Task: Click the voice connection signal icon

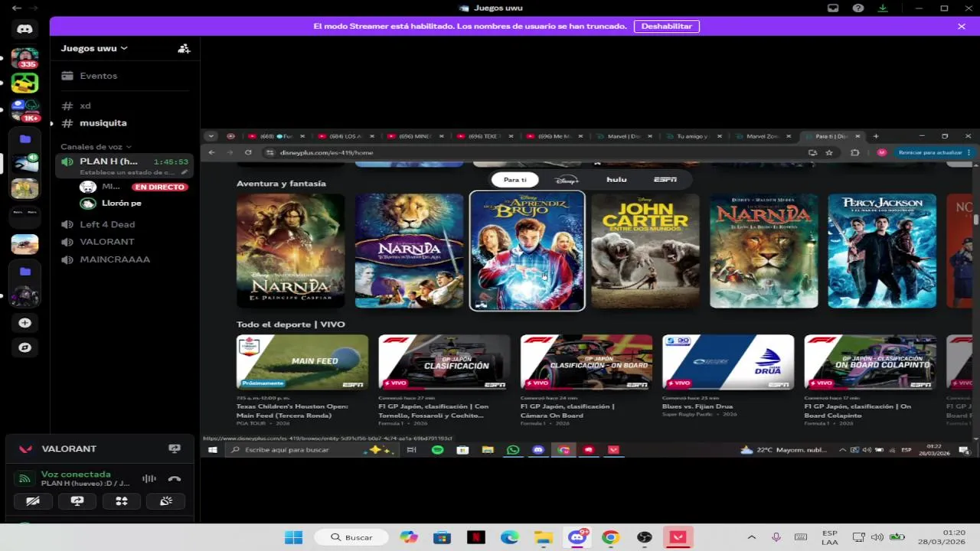Action: click(x=25, y=479)
